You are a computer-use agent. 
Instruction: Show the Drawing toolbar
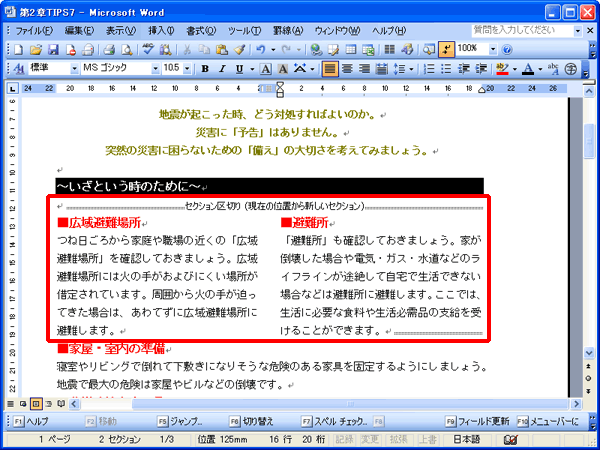coord(407,49)
